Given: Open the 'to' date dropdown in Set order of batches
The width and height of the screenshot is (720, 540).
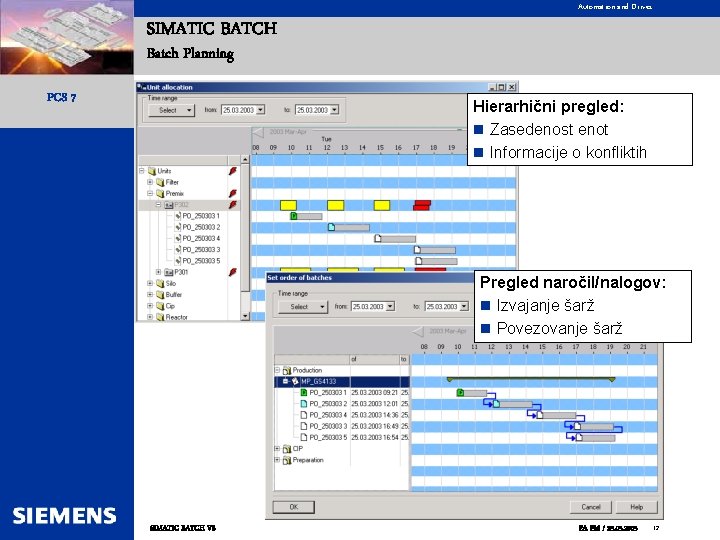Looking at the screenshot, I should 464,306.
